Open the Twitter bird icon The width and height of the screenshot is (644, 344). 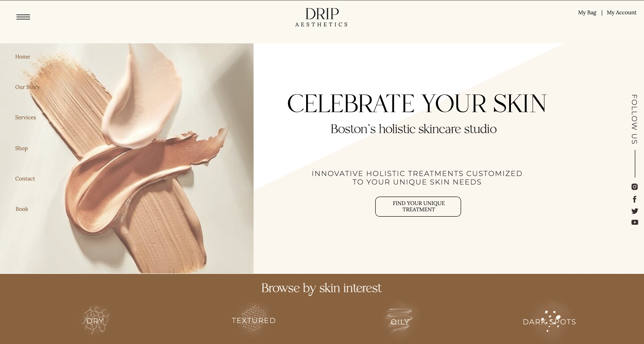(635, 211)
